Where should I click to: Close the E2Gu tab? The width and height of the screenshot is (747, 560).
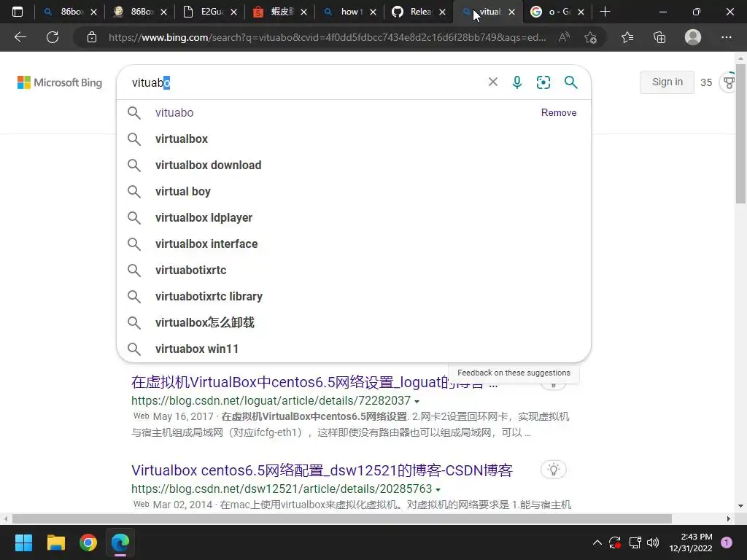pos(233,12)
